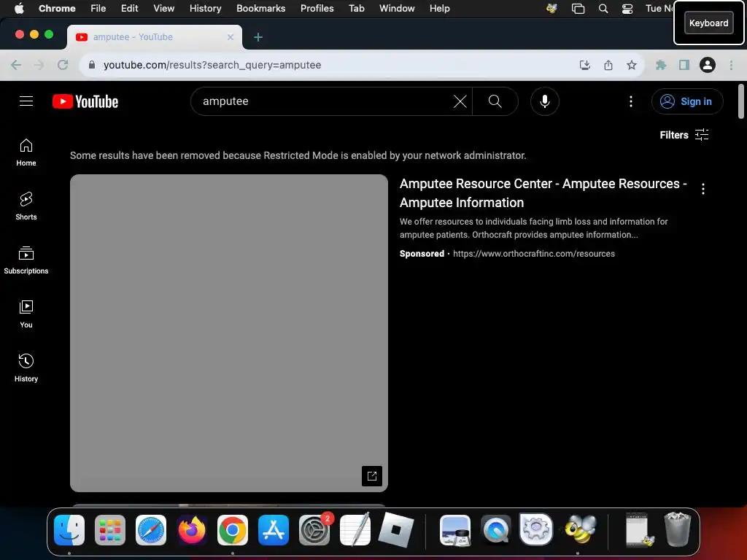Open the Tab menu

[356, 9]
